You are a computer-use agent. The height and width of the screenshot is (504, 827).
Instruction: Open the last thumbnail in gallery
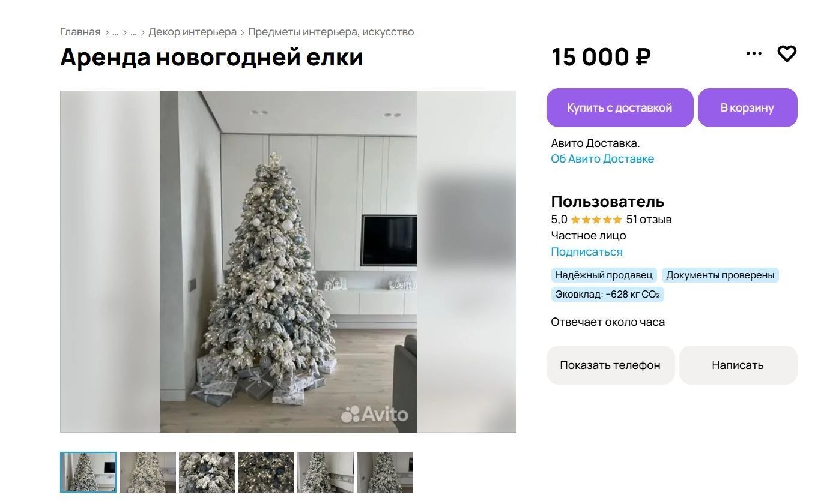(x=385, y=472)
